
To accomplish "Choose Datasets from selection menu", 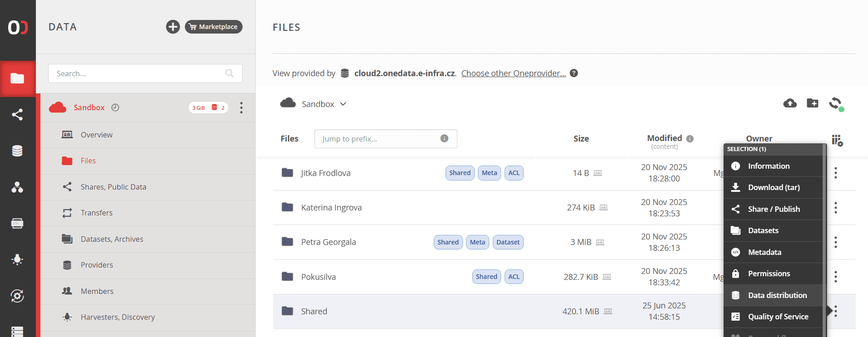I will coord(773,230).
